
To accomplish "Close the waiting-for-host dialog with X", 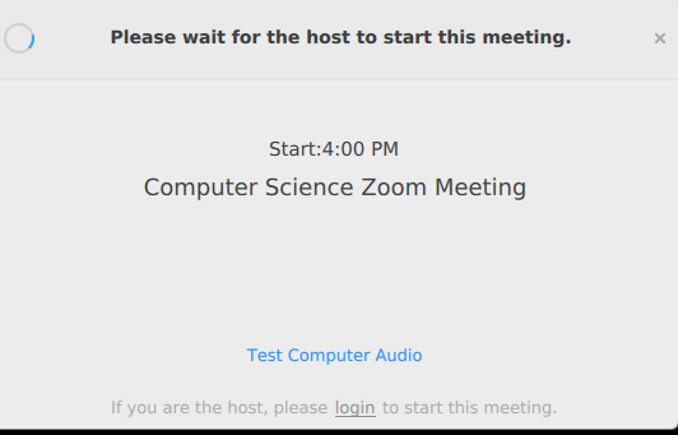I will pyautogui.click(x=659, y=38).
